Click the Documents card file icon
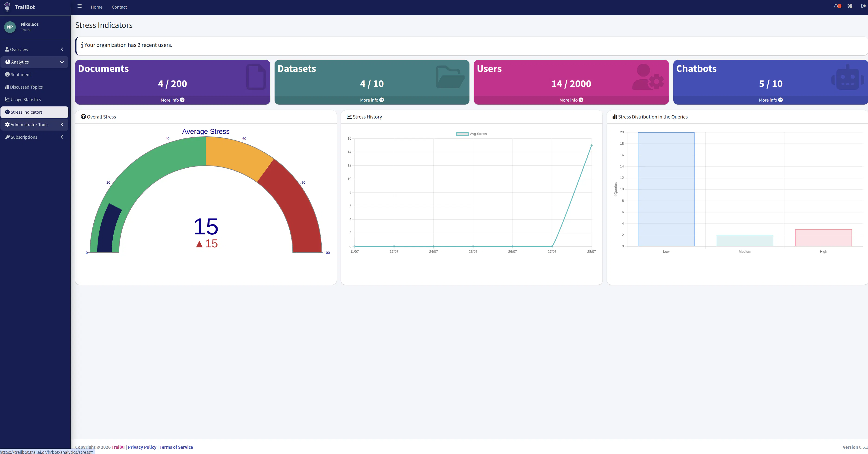This screenshot has width=868, height=454. point(256,77)
